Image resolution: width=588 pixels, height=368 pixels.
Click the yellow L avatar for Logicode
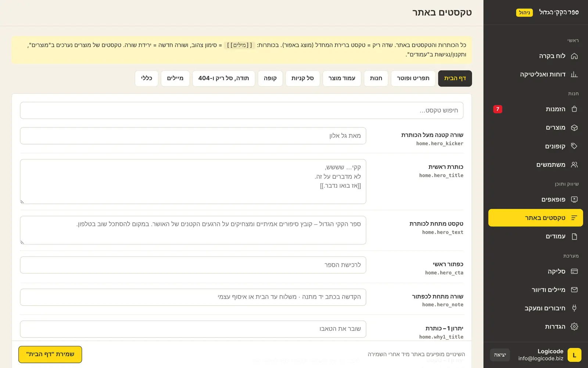574,355
